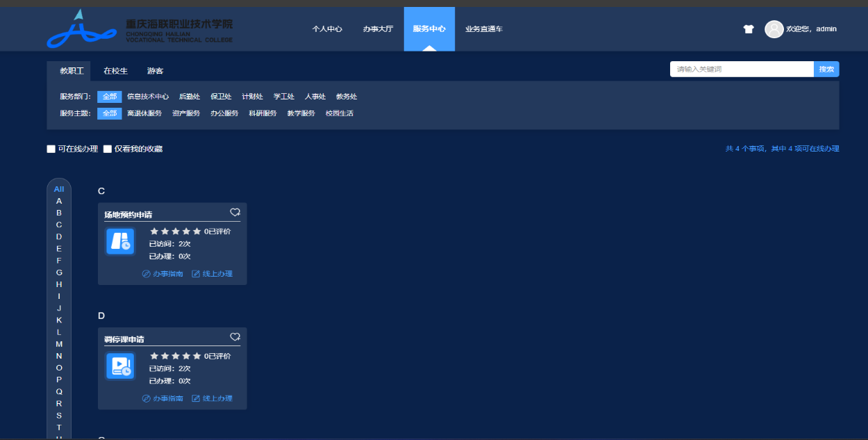Click the skin theme shirt icon
Screen dimensions: 868x440
pyautogui.click(x=748, y=29)
